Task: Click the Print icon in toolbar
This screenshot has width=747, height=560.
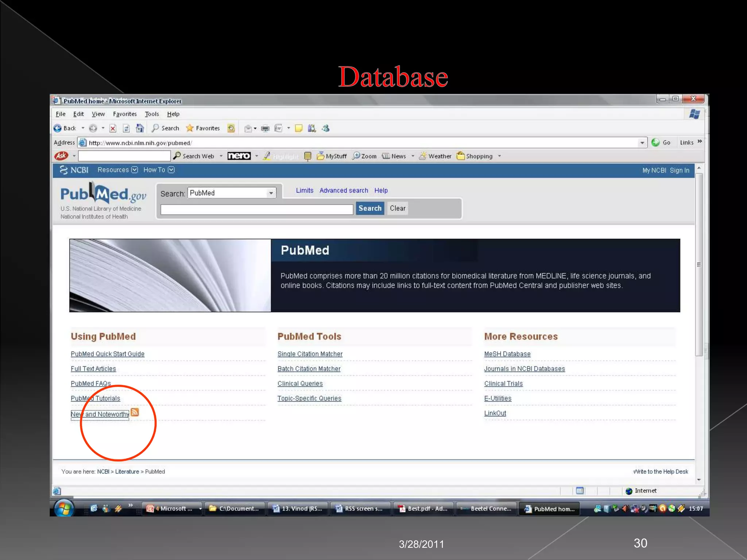Action: 265,128
